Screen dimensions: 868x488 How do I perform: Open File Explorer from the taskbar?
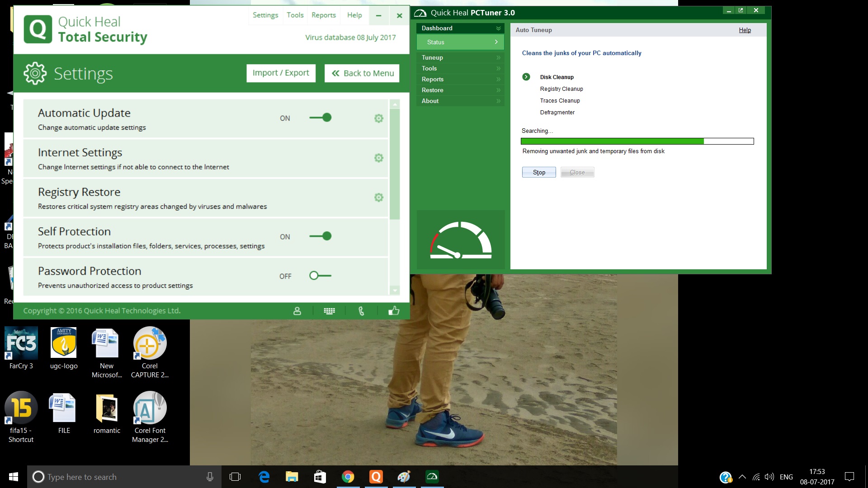(x=292, y=477)
